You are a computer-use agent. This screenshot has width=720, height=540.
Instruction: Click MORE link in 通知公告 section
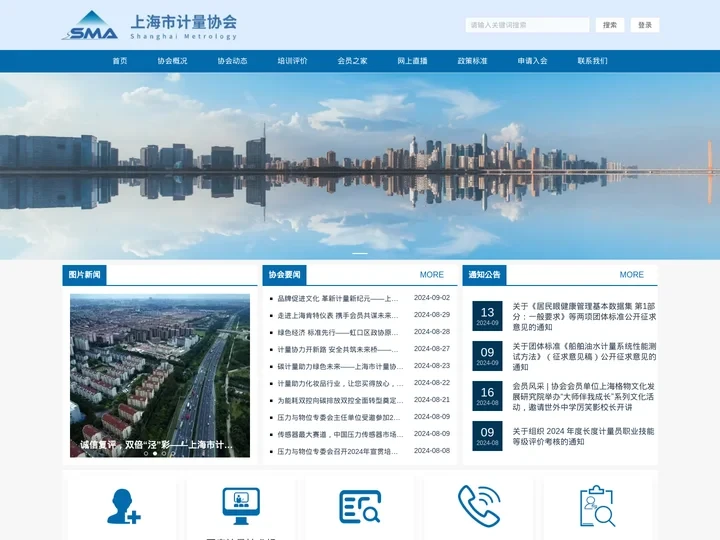(631, 275)
